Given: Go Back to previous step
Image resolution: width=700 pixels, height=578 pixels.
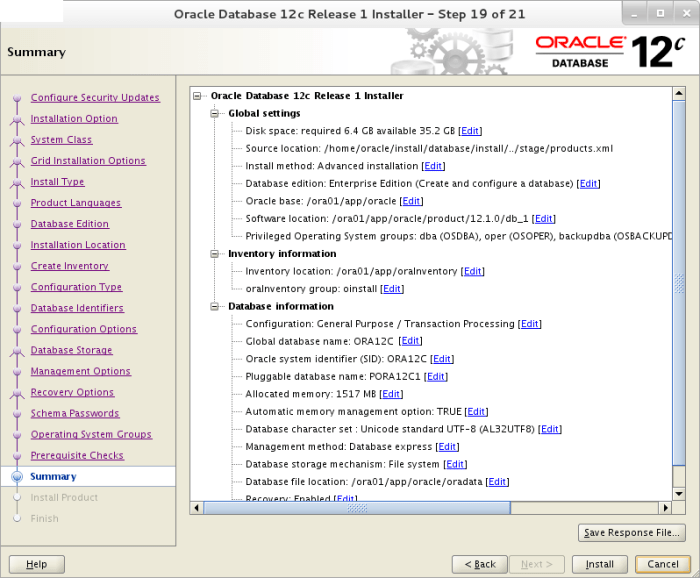Looking at the screenshot, I should point(480,564).
